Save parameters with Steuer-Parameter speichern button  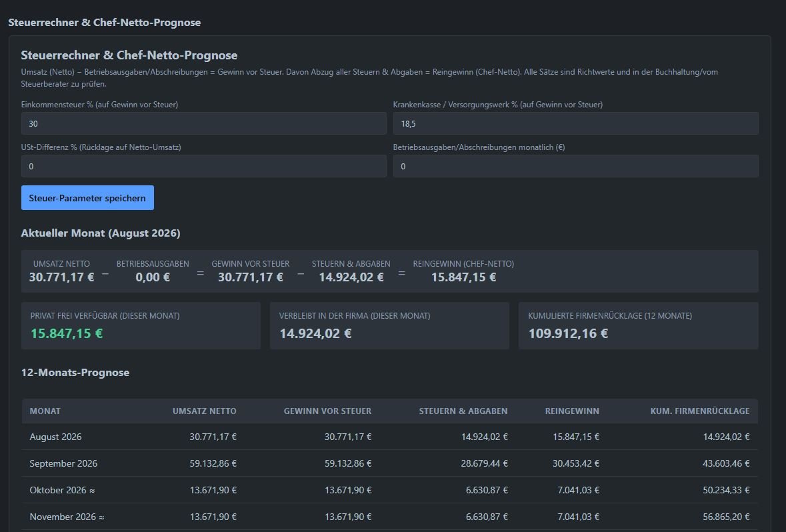pyautogui.click(x=87, y=197)
